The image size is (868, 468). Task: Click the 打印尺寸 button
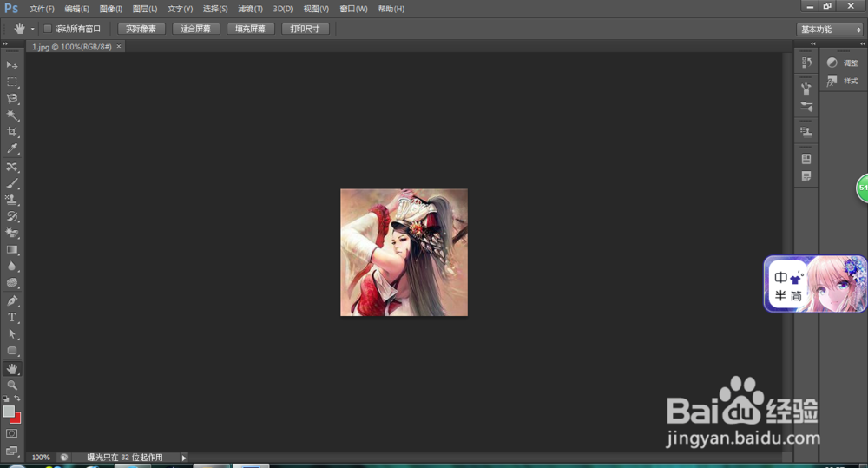pos(306,29)
